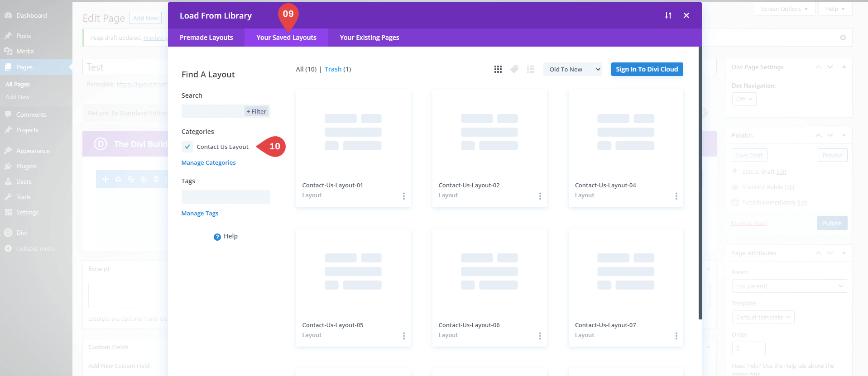This screenshot has height=376, width=868.
Task: Collapse the Page Attributes panel
Action: (x=844, y=253)
